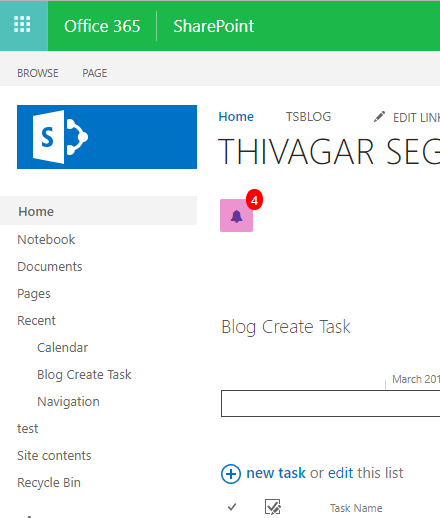Viewport: 440px width, 518px height.
Task: Select Home in the left sidebar
Action: pyautogui.click(x=98, y=211)
